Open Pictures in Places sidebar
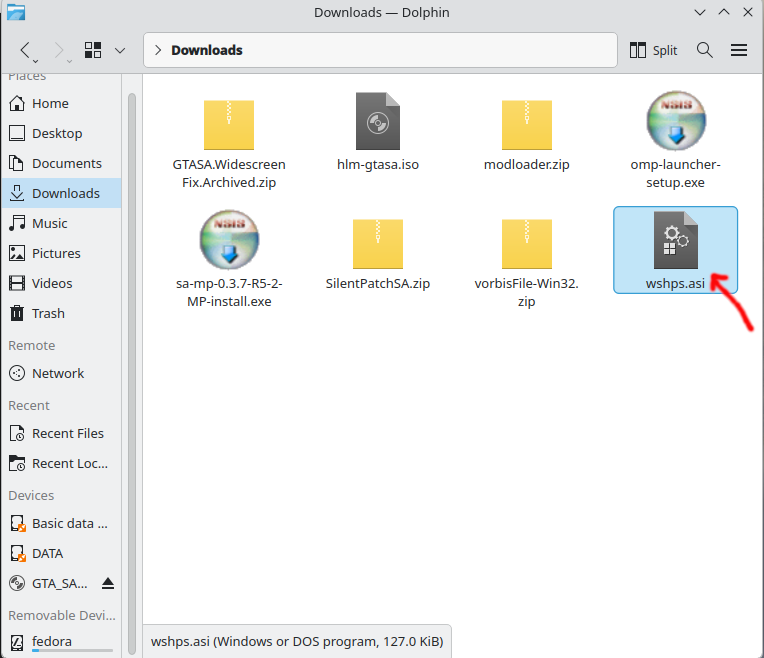The height and width of the screenshot is (658, 764). pos(61,253)
